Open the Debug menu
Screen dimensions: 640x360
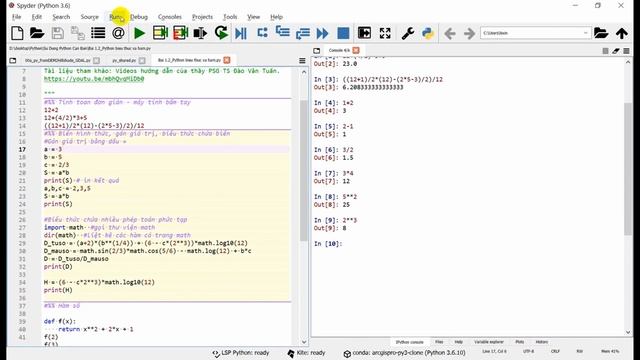(x=139, y=17)
